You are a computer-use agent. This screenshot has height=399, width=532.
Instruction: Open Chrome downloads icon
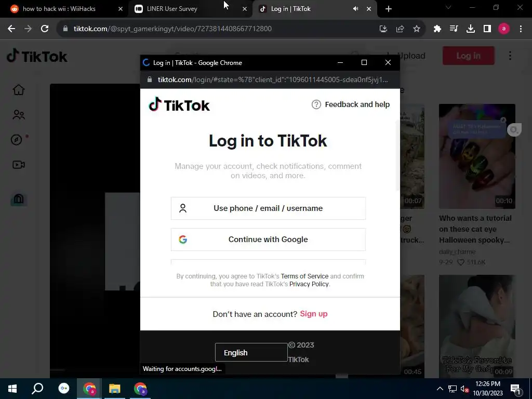[471, 29]
